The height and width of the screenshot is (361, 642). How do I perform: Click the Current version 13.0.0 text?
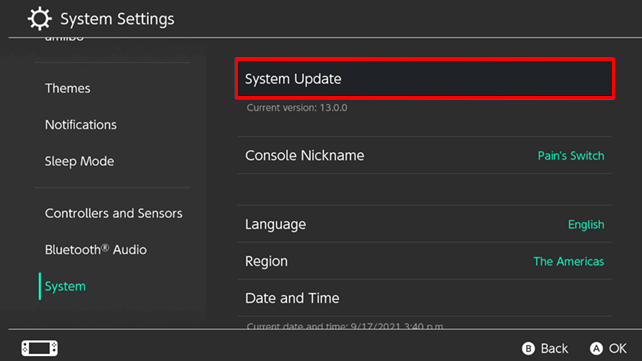[x=297, y=108]
